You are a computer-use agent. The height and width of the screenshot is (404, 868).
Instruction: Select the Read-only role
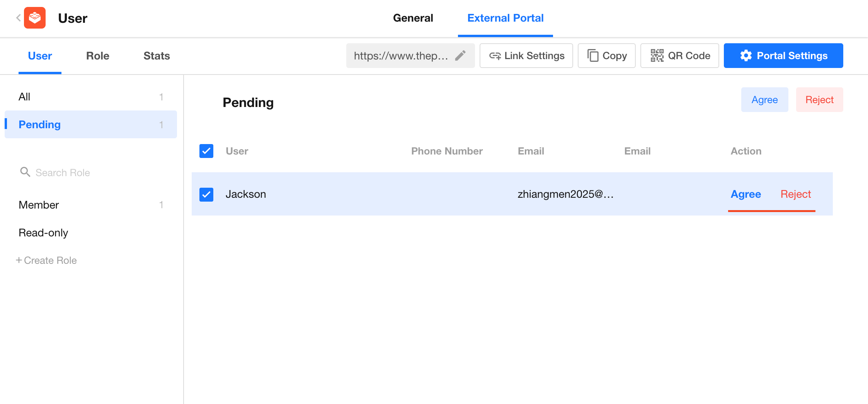click(43, 233)
